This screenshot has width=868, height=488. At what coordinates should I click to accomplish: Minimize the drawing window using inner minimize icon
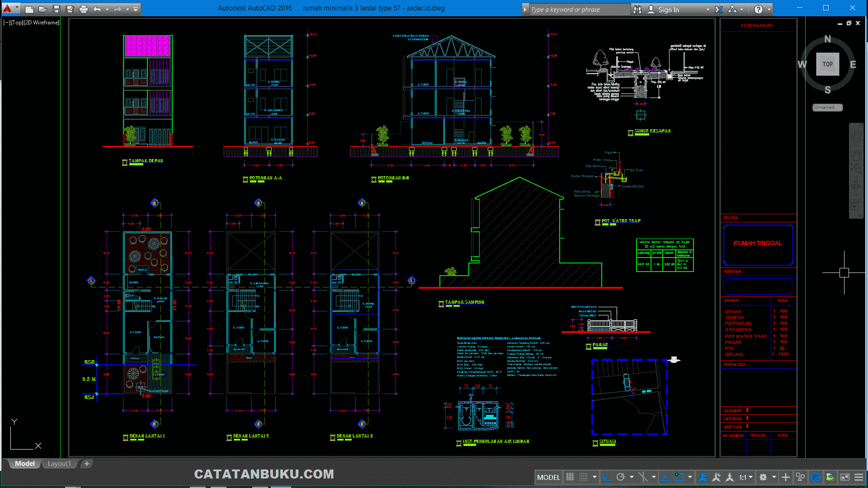click(x=840, y=23)
